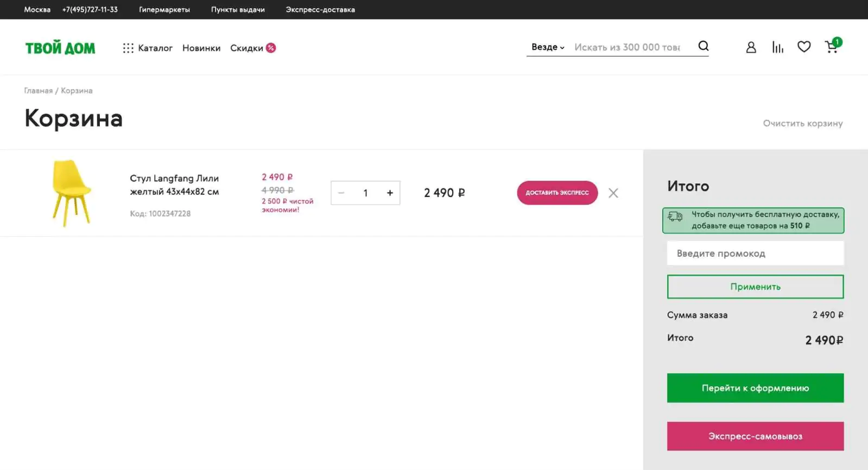Viewport: 868px width, 470px height.
Task: Click the Твой Дом logo
Action: [x=60, y=48]
